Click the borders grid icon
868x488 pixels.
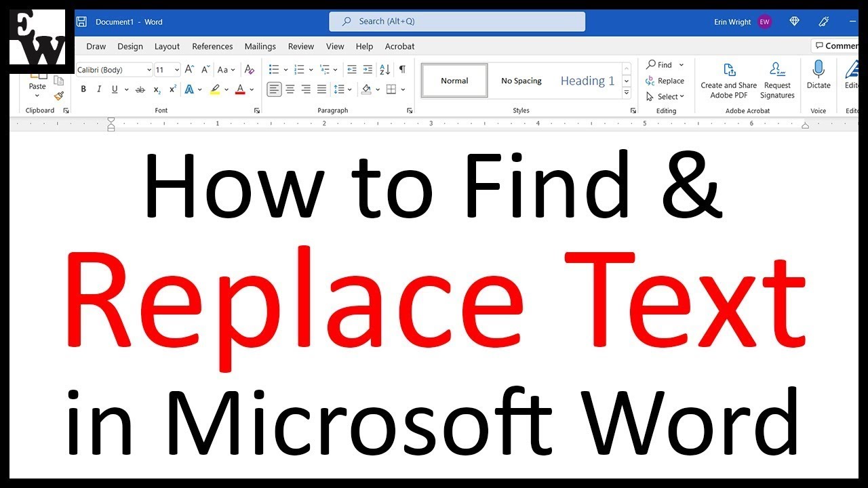[391, 89]
